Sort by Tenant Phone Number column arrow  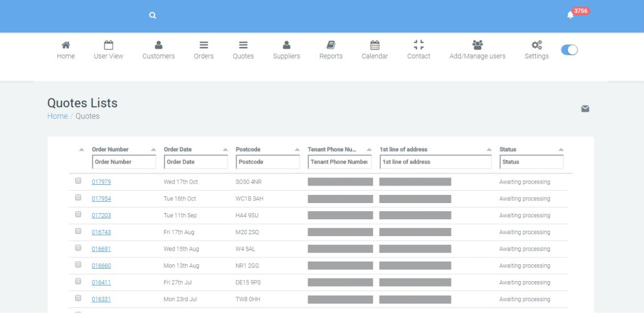pos(369,150)
